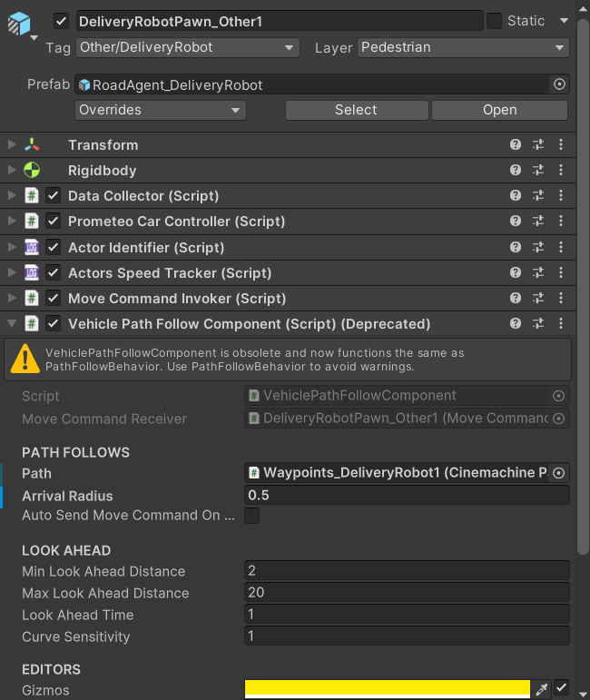590x700 pixels.
Task: Click the Curve Sensitivity field
Action: tap(407, 636)
